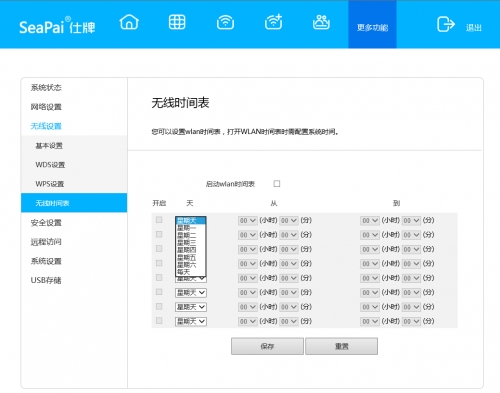Tick the 开启 checkbox in the first schedule row
500x393 pixels.
pyautogui.click(x=159, y=220)
